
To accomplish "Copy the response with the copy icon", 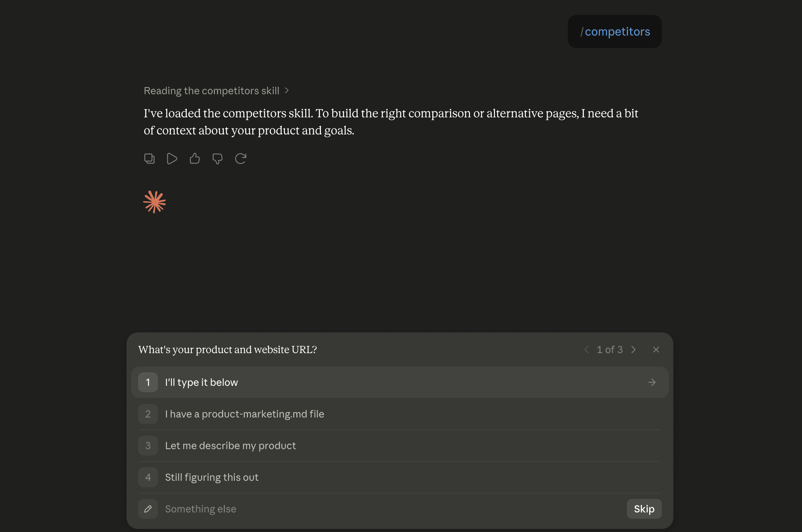I will 149,159.
